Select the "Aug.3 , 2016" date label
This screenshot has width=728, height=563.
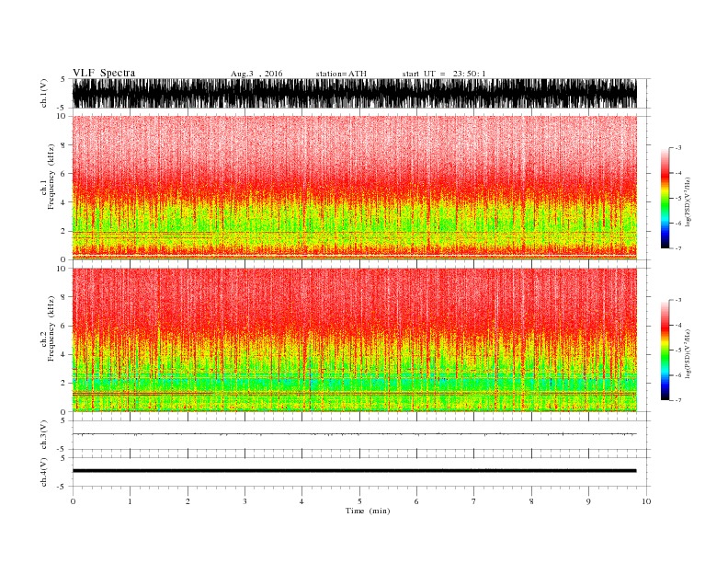pyautogui.click(x=256, y=74)
